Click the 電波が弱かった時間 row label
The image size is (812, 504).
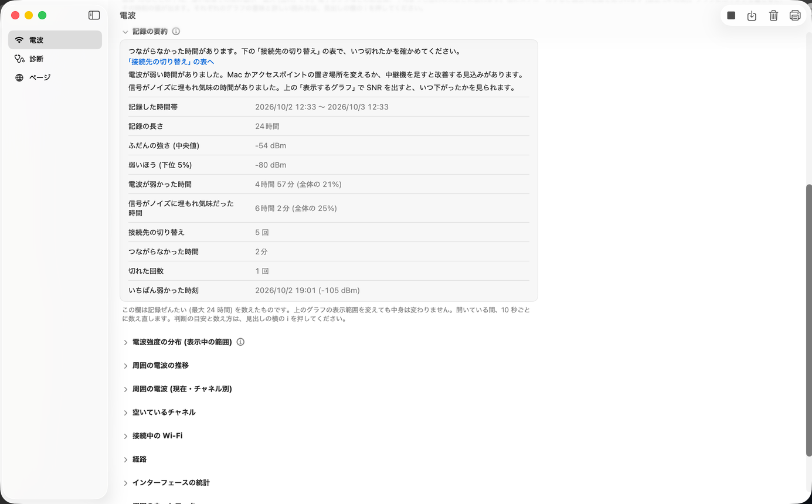pyautogui.click(x=160, y=185)
